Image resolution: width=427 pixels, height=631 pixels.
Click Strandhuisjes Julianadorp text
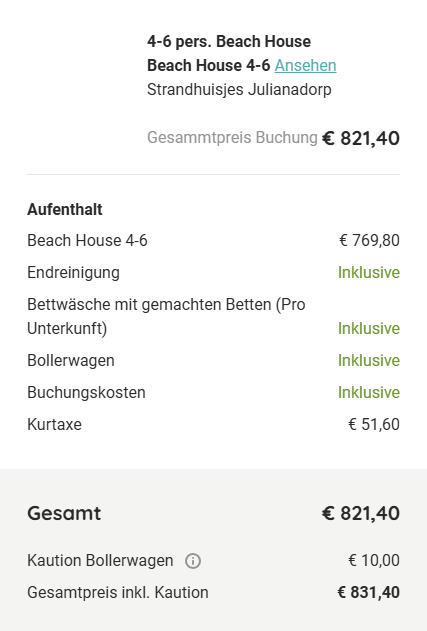point(239,89)
